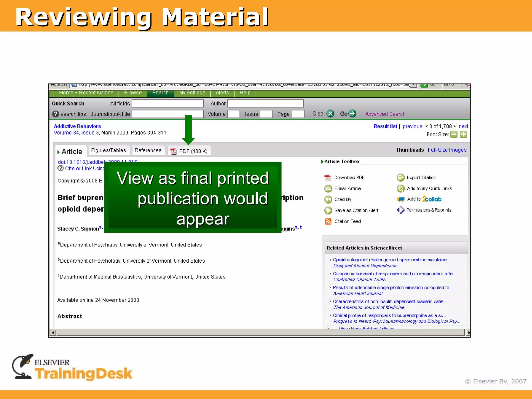Viewport: 532px width, 399px height.
Task: Open the Alerts menu
Action: [x=222, y=93]
